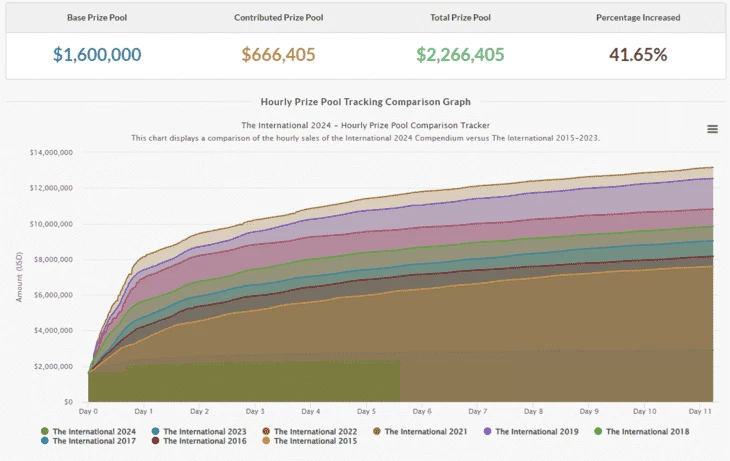Click the chart title about The International 2024
Viewport: 730px width, 461px height.
[x=365, y=125]
